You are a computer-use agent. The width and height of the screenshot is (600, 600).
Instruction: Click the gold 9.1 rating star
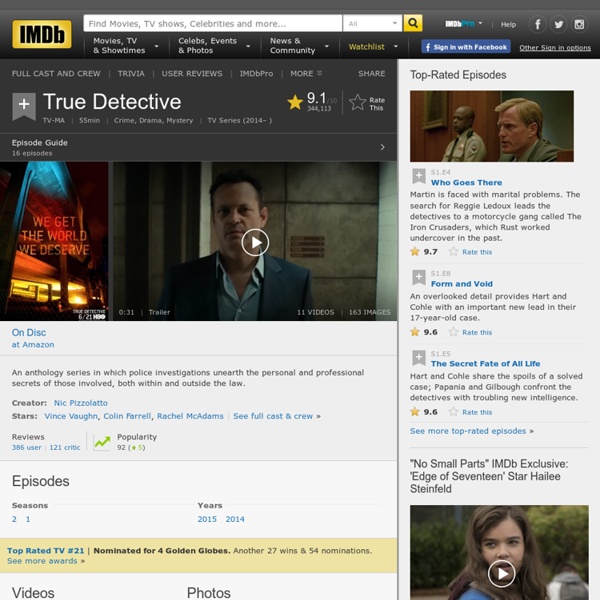tap(295, 102)
